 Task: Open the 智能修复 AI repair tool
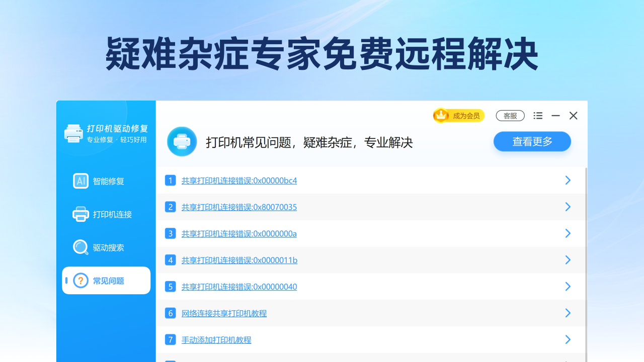point(80,181)
